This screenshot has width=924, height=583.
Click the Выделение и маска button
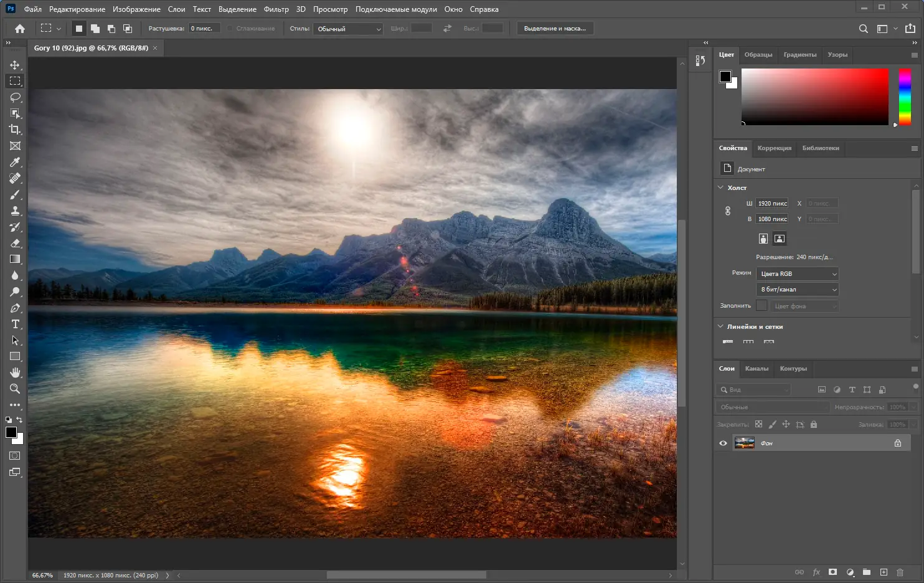coord(555,27)
